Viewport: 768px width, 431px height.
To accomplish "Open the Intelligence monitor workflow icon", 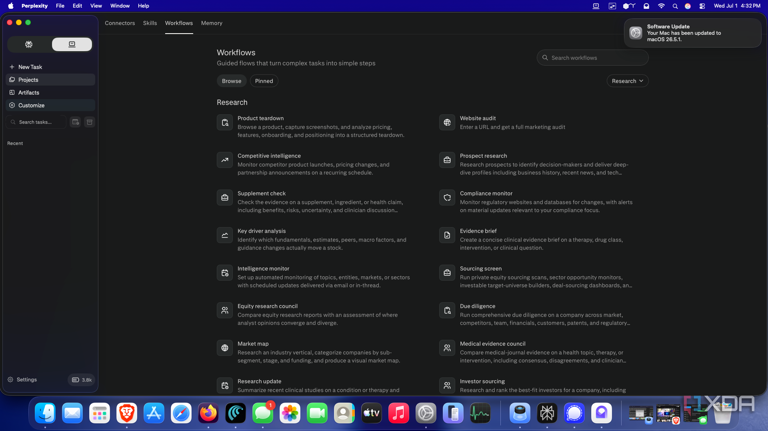I will (x=225, y=273).
